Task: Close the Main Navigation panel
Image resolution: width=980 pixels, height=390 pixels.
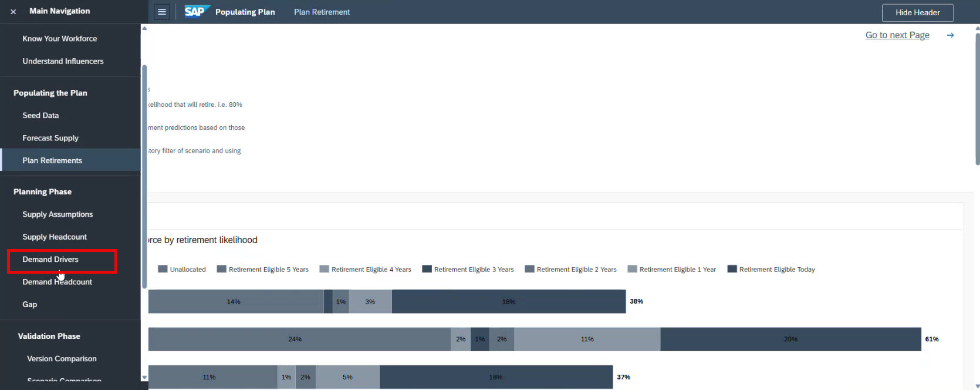Action: 13,12
